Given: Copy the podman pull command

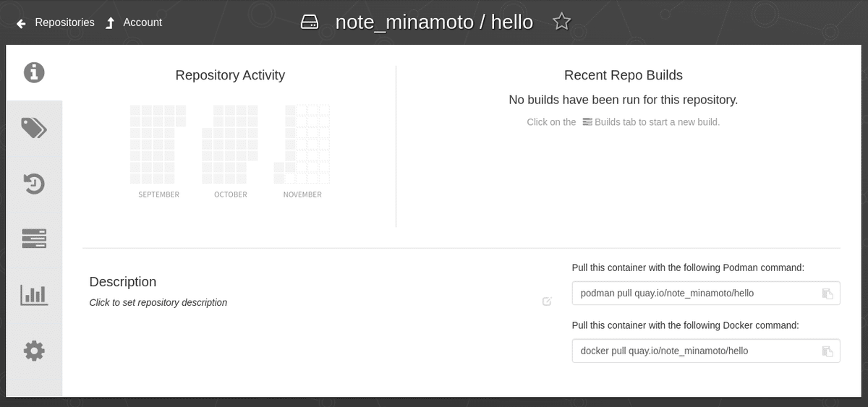Looking at the screenshot, I should tap(827, 294).
